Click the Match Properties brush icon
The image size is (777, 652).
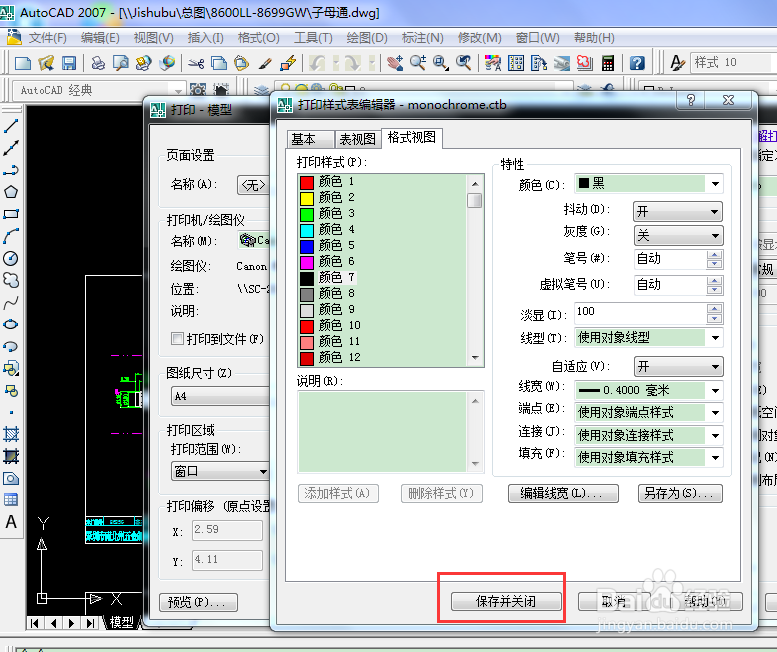[264, 63]
